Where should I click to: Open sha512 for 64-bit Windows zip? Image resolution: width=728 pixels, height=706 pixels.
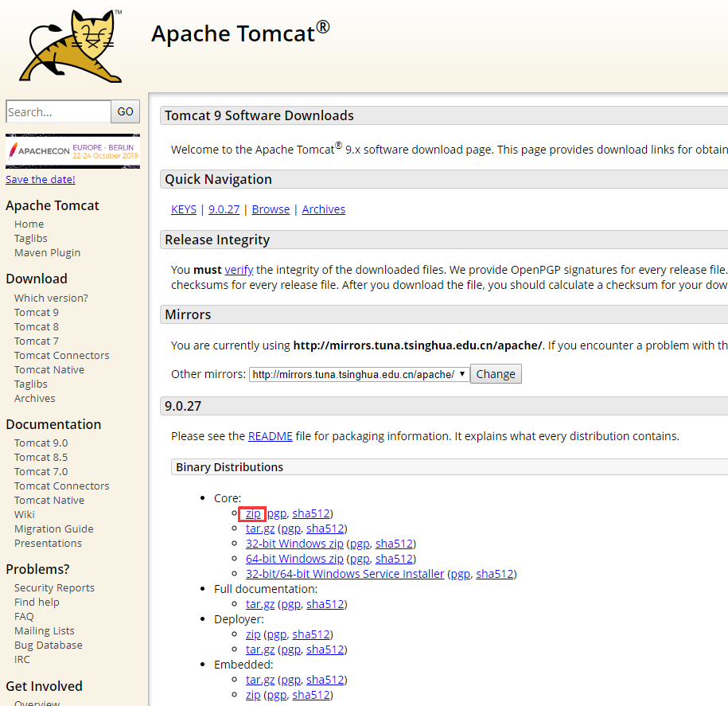tap(394, 559)
